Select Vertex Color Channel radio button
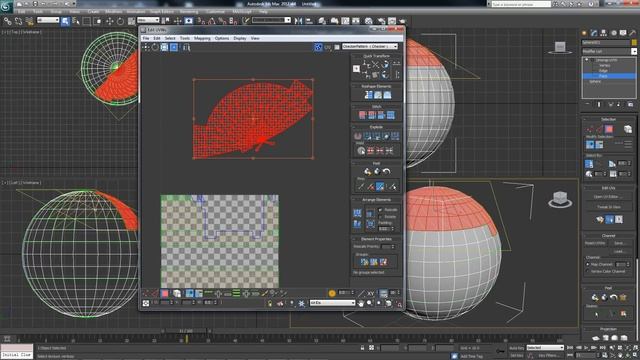This screenshot has height=360, width=640. pos(588,271)
